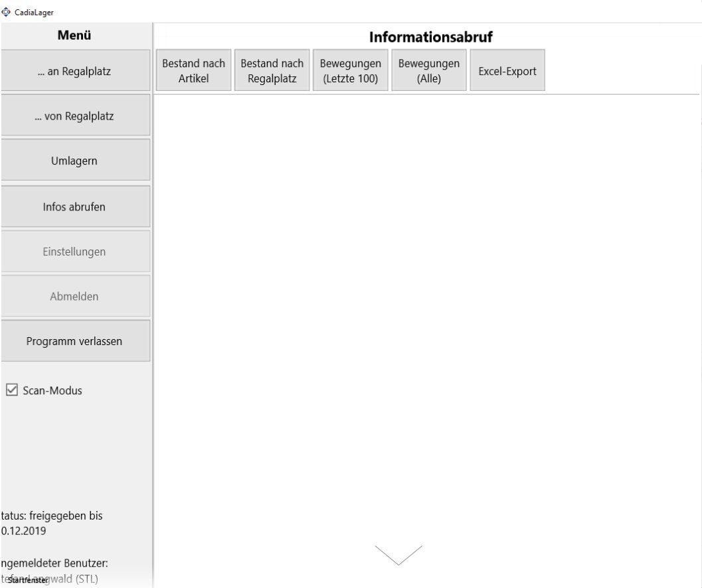The width and height of the screenshot is (702, 588).
Task: Open the Einstellungen menu entry
Action: tap(74, 252)
